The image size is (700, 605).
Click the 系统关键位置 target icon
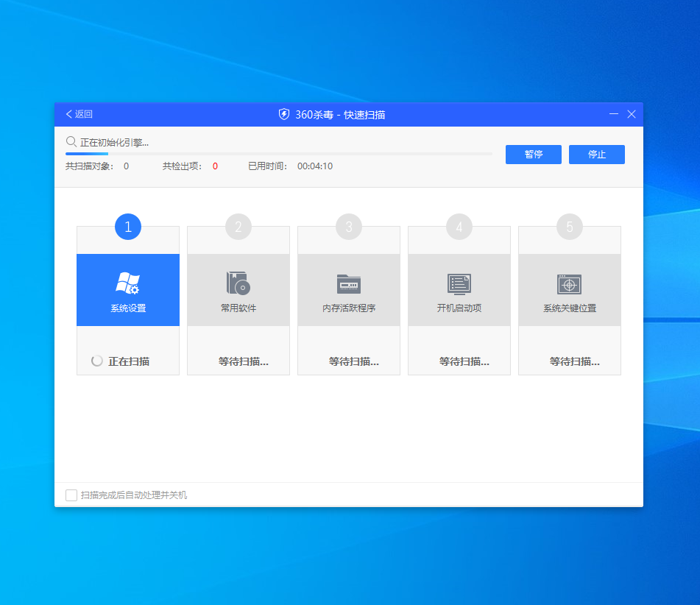[569, 283]
